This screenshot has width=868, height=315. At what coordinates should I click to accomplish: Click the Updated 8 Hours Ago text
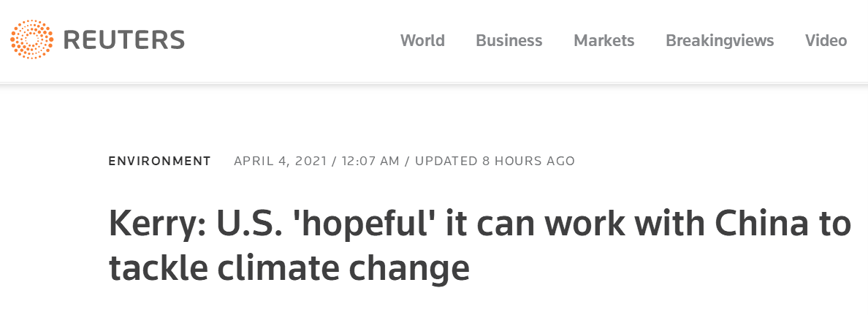495,161
